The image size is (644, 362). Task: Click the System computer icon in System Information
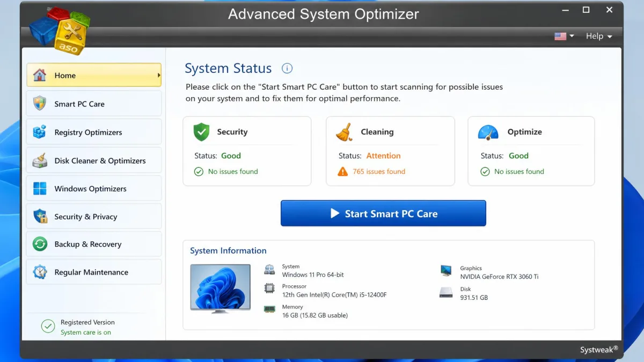269,270
